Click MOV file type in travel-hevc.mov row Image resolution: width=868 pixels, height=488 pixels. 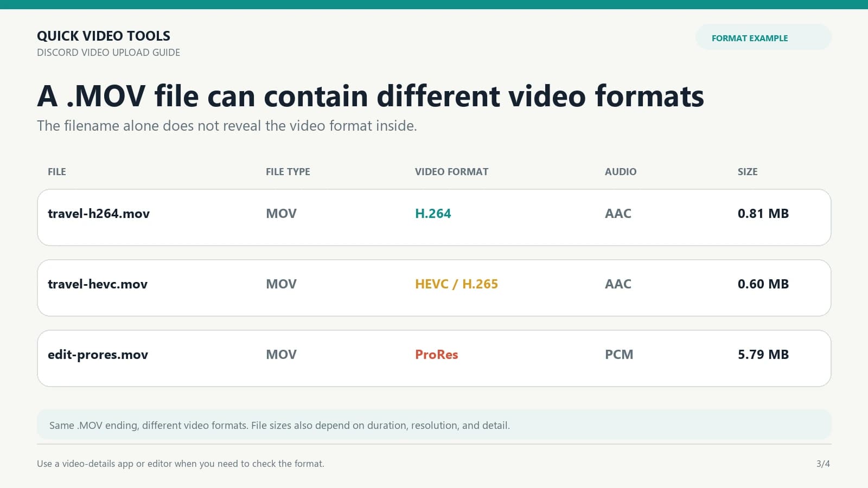(281, 284)
